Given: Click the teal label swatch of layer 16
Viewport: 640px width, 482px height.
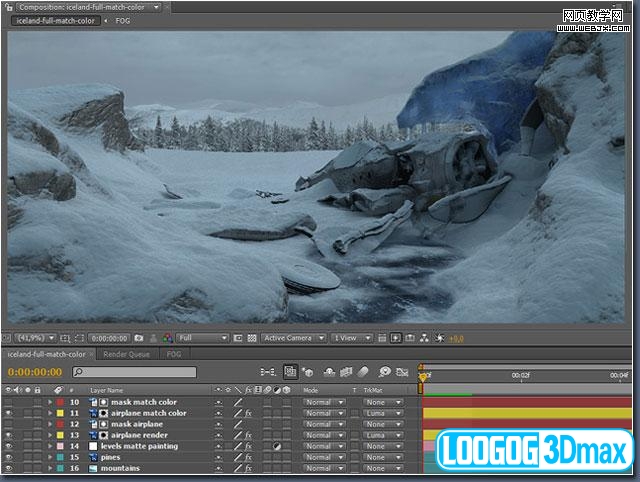Looking at the screenshot, I should click(60, 468).
